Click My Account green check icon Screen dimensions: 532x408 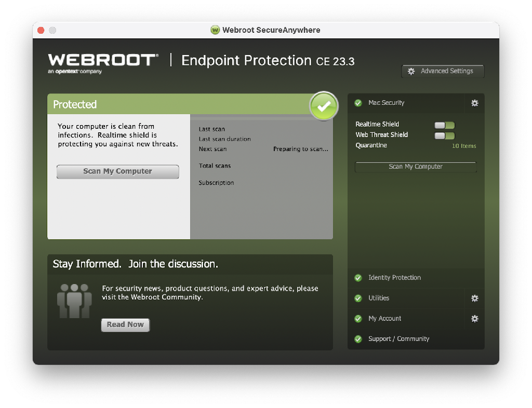(358, 319)
